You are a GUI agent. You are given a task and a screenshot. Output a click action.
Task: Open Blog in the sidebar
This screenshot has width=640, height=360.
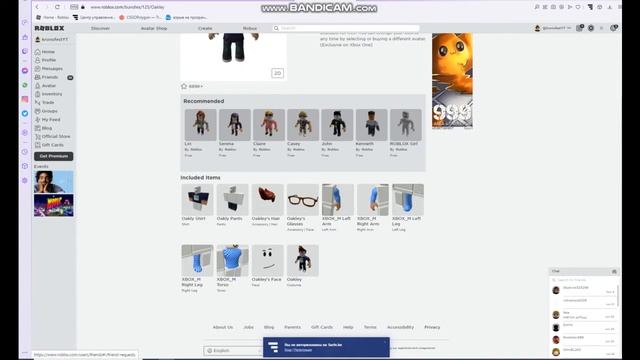tap(43, 128)
